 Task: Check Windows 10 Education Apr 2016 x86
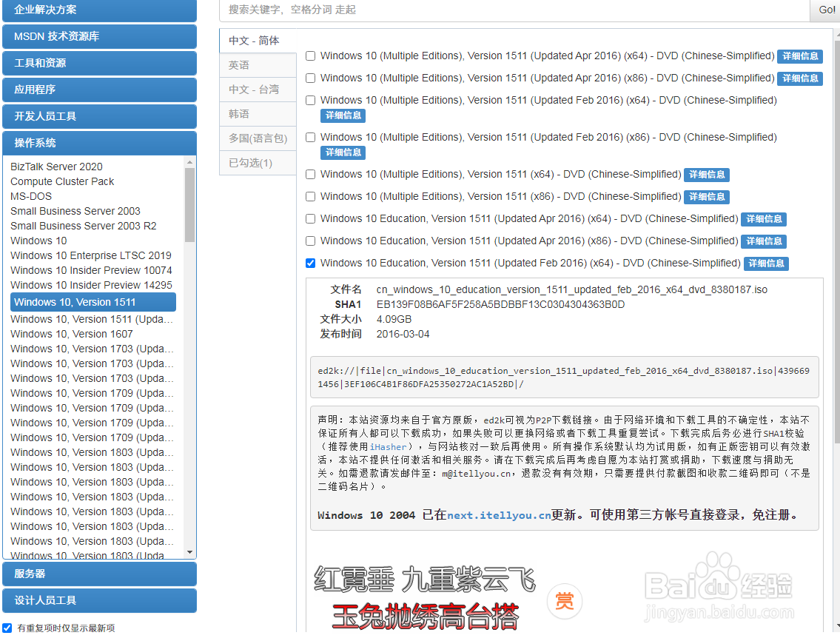tap(310, 241)
